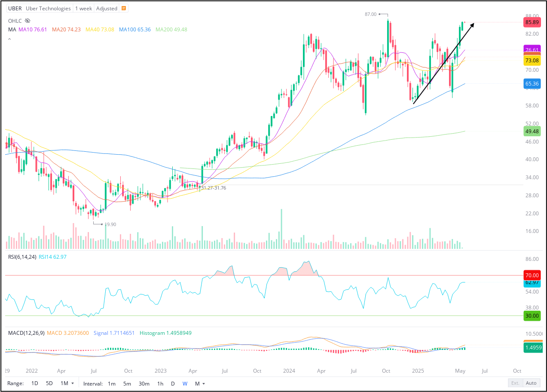
Task: Switch to the D interval
Action: [x=172, y=383]
